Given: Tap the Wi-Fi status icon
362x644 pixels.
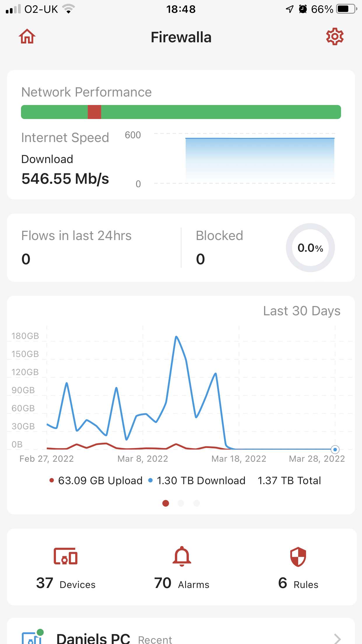Looking at the screenshot, I should pyautogui.click(x=68, y=9).
